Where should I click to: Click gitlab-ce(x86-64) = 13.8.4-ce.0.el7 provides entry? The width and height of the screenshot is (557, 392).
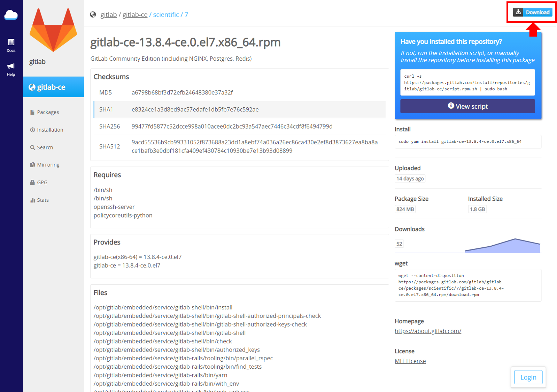tap(138, 257)
